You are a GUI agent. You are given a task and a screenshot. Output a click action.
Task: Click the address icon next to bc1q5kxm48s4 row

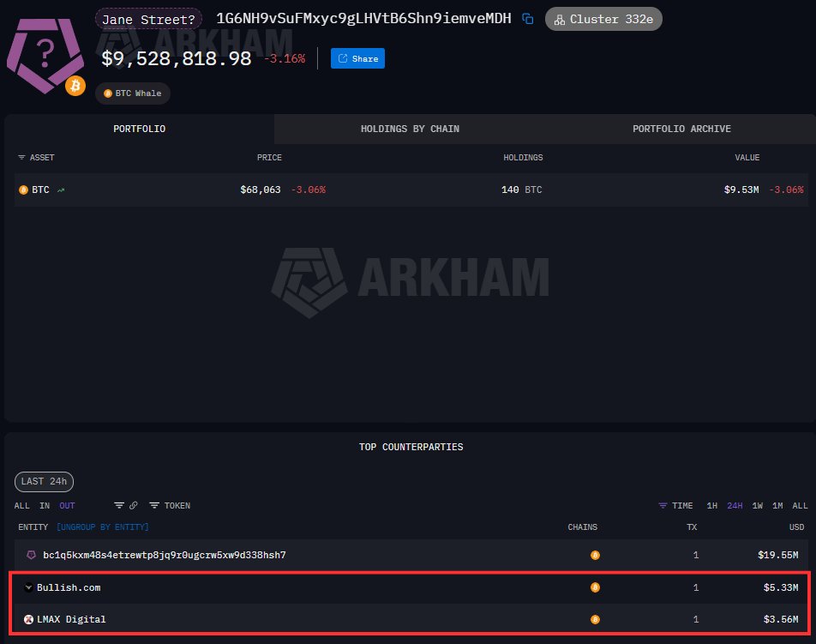pos(31,555)
